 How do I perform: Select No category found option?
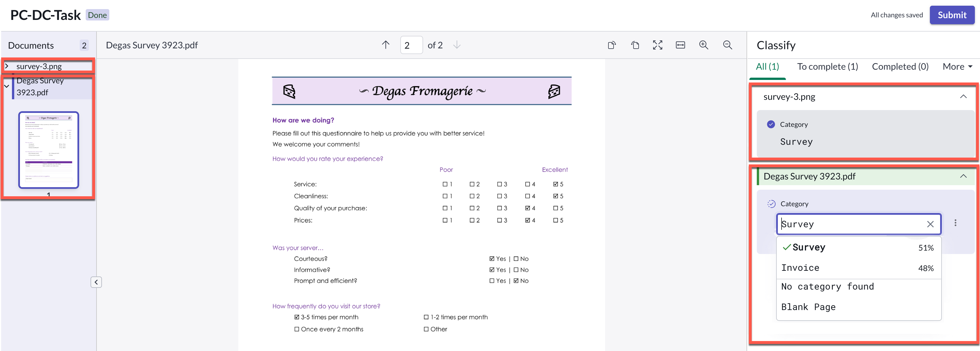point(858,286)
